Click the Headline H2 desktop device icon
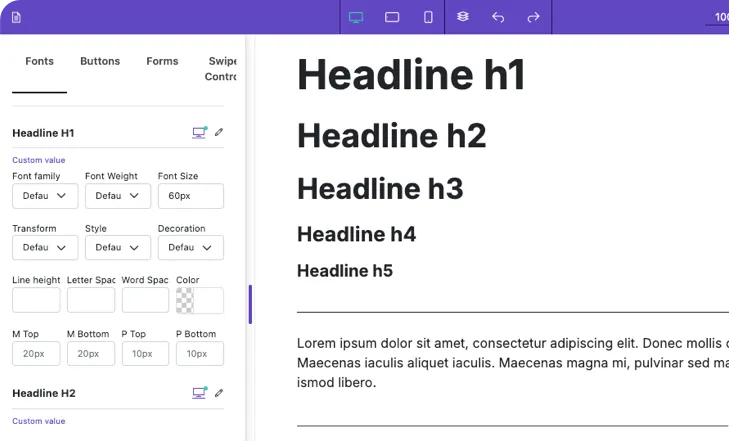 pyautogui.click(x=199, y=393)
